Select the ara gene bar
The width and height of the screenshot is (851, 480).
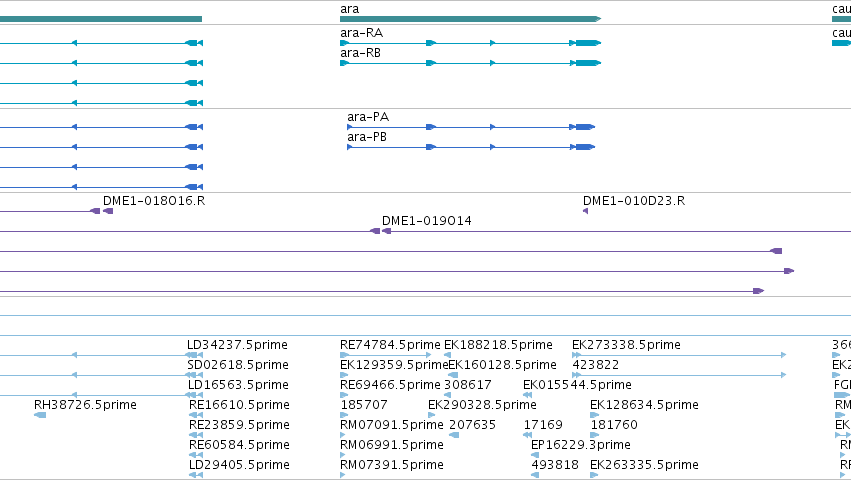(471, 19)
